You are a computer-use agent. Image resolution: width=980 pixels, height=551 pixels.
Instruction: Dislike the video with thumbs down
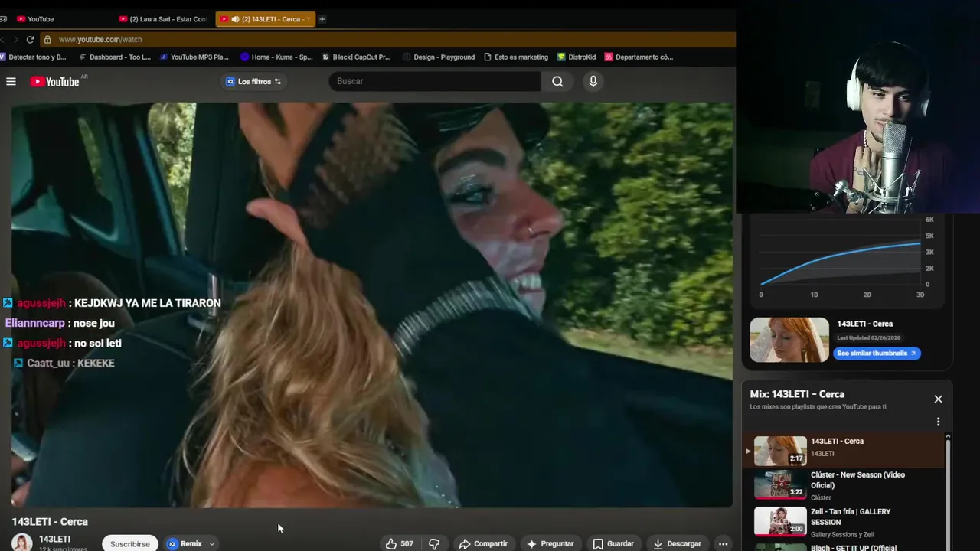(x=434, y=543)
